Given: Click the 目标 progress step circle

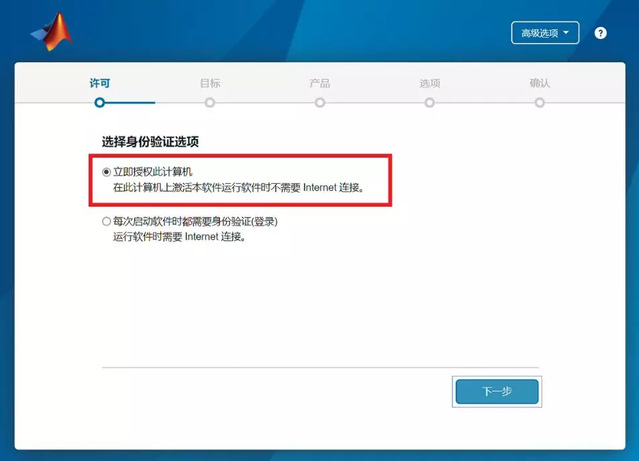Looking at the screenshot, I should click(210, 103).
